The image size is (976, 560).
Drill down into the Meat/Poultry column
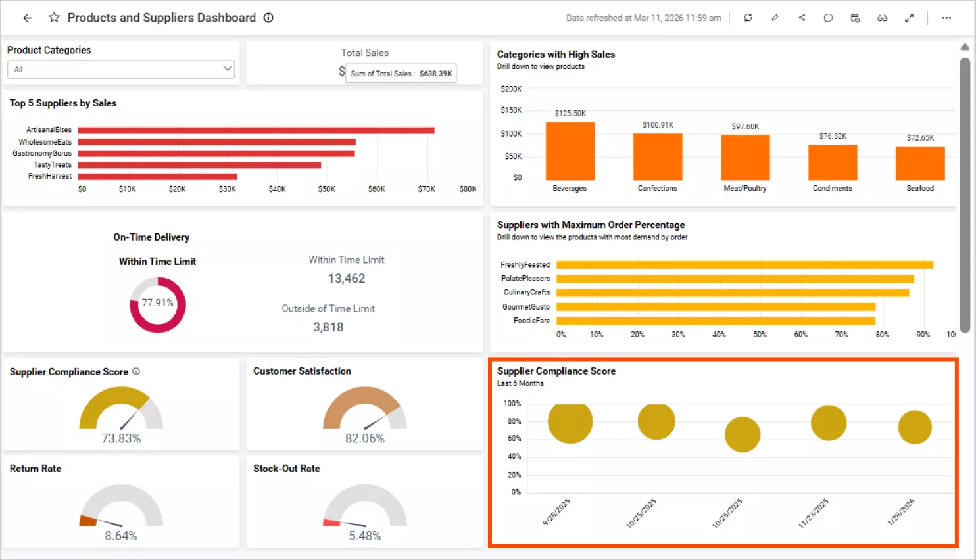click(x=745, y=158)
